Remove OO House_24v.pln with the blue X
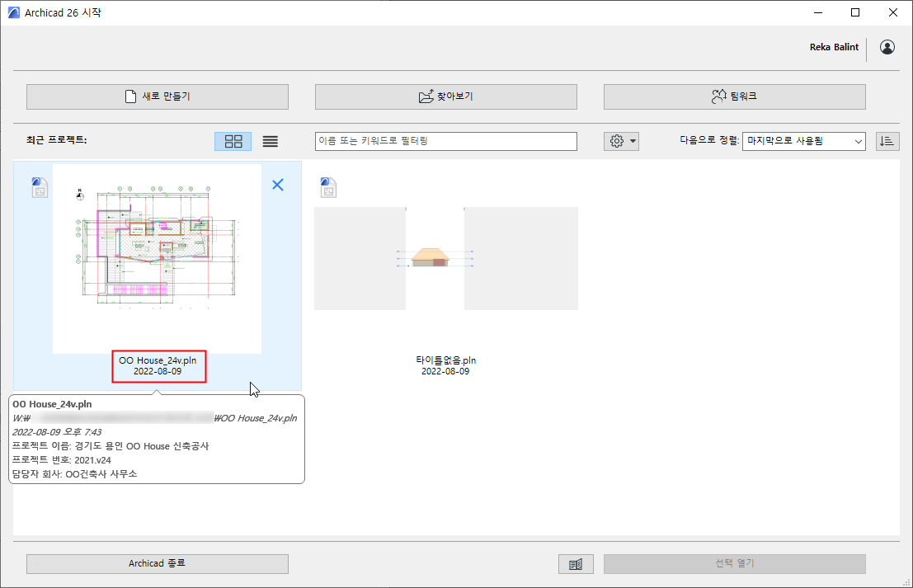The height and width of the screenshot is (588, 913). pos(278,185)
